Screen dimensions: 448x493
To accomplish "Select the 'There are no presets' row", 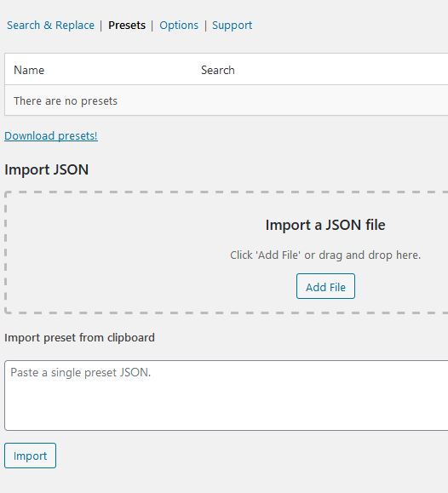I will [x=227, y=100].
